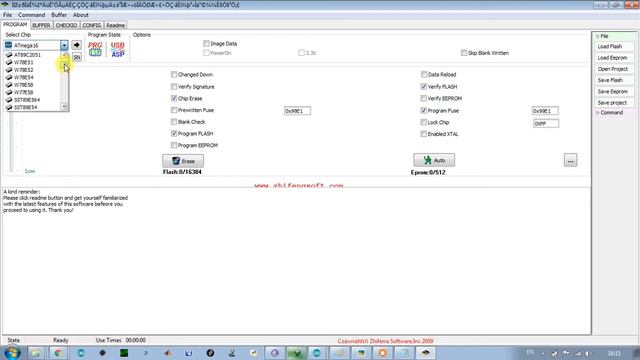The image size is (640, 360).
Task: Select the PROGRAM tab
Action: pyautogui.click(x=15, y=24)
